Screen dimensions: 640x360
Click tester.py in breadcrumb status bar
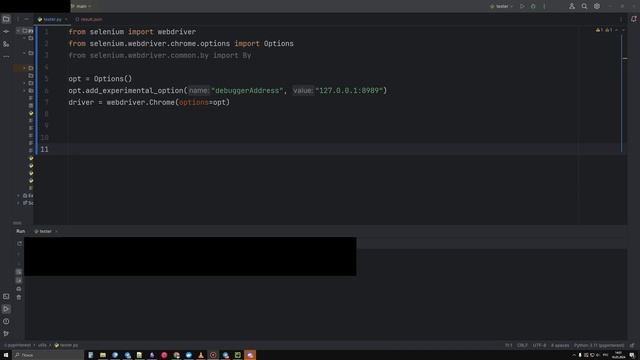tap(66, 345)
